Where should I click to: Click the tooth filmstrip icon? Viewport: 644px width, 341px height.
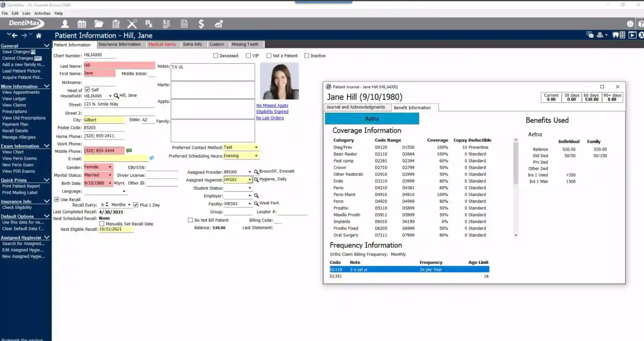(622, 35)
